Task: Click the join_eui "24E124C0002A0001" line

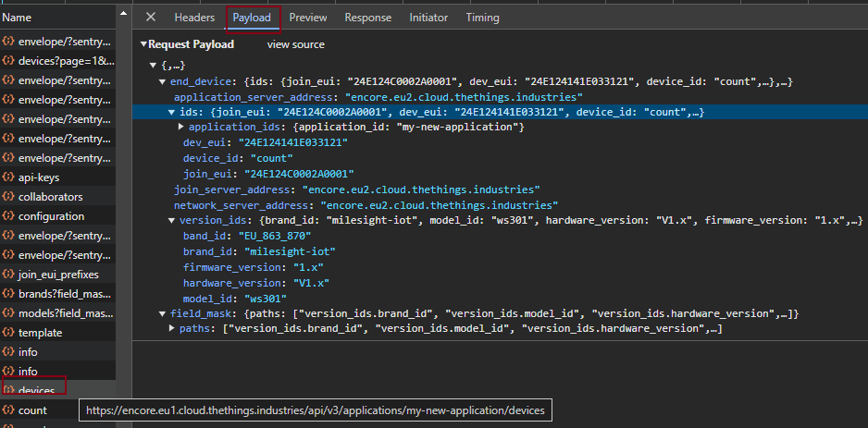Action: click(x=268, y=174)
